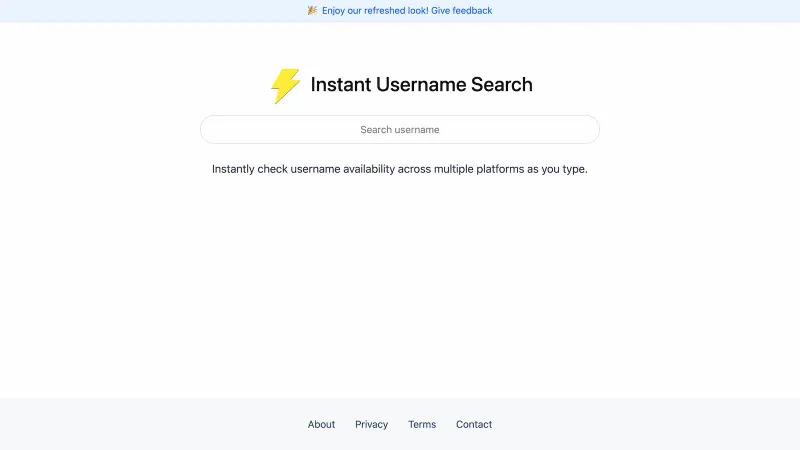Open the Contact footer link
This screenshot has height=450, width=800.
pos(474,424)
